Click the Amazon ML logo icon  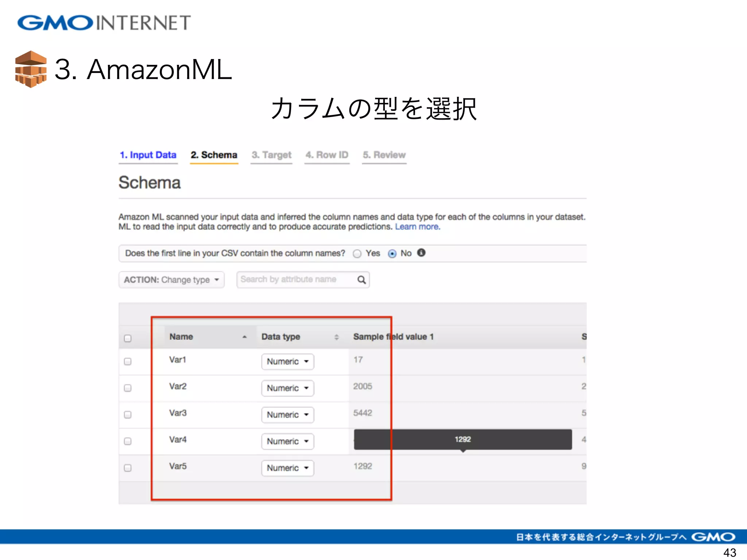click(x=31, y=69)
